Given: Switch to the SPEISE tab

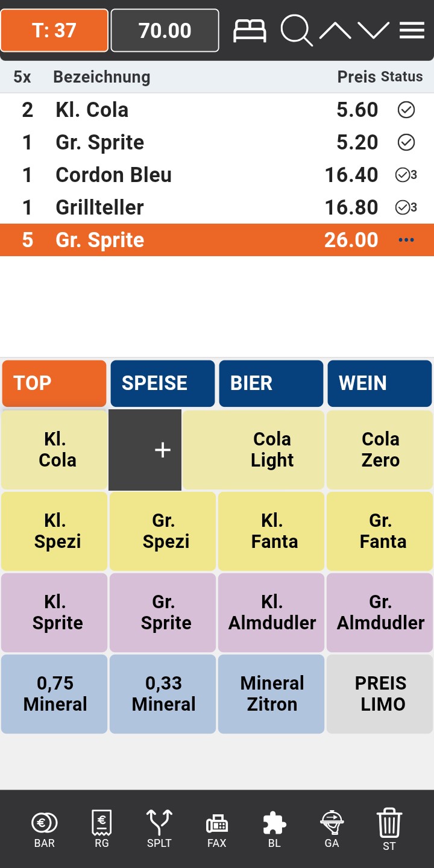Looking at the screenshot, I should 162,383.
